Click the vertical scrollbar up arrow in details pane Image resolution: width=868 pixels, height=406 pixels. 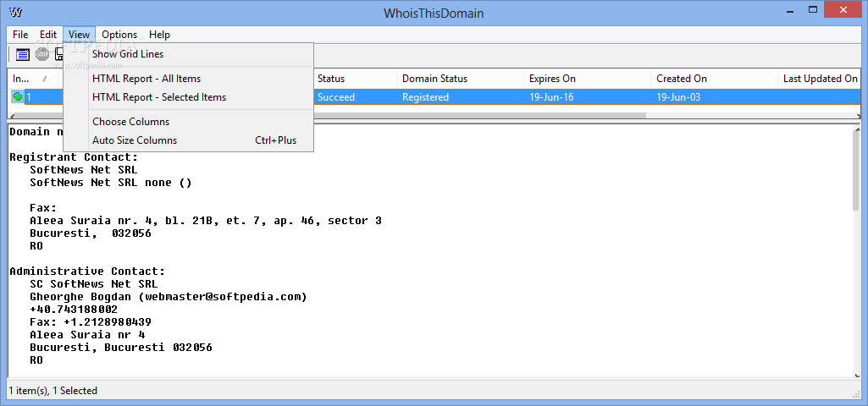click(856, 129)
